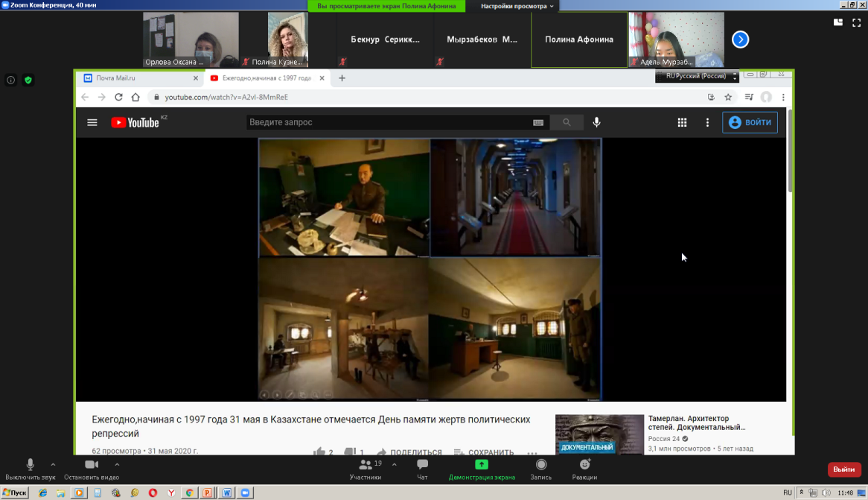
Task: Open RU Русский language selector dropdown
Action: [x=697, y=76]
